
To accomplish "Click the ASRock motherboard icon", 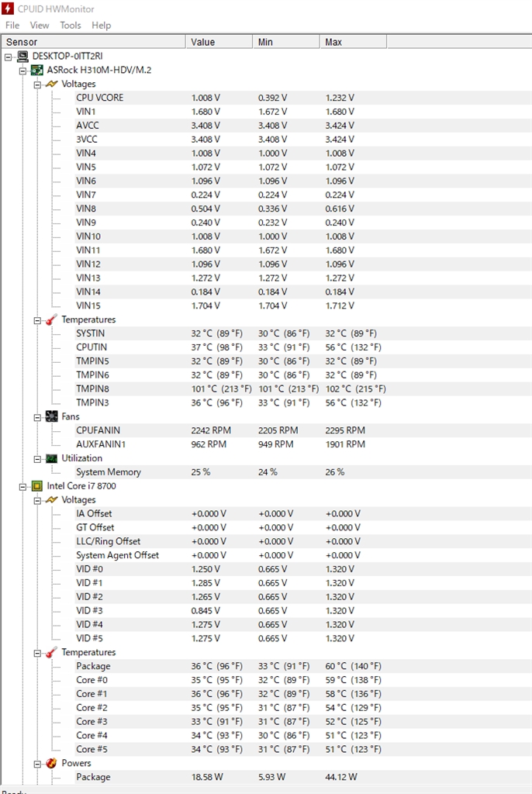I will click(x=37, y=70).
